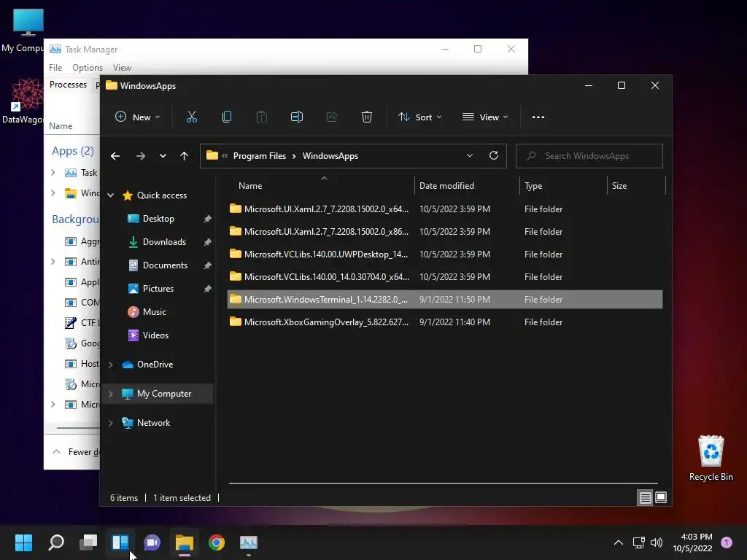Expand address bar history dropdown

pos(470,156)
